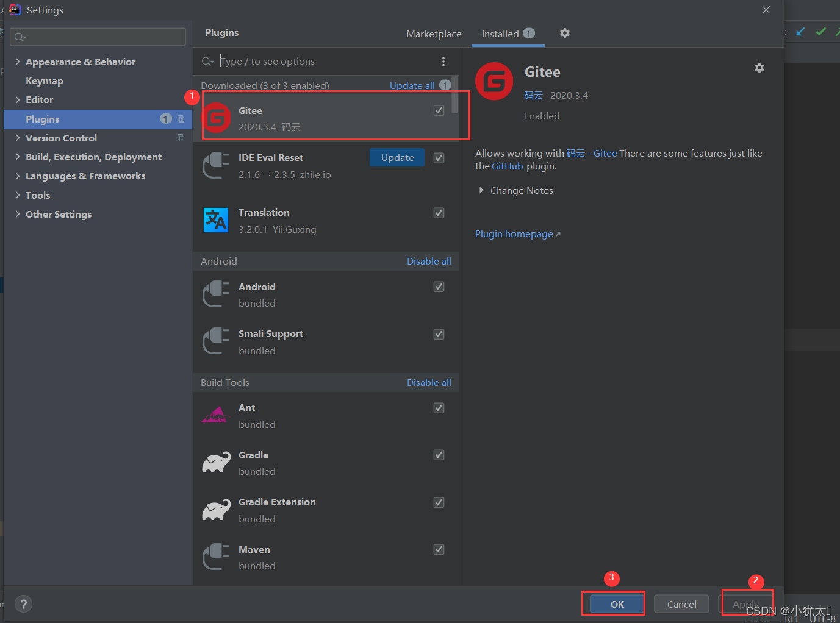The height and width of the screenshot is (623, 840).
Task: Click the Apply button
Action: (745, 604)
